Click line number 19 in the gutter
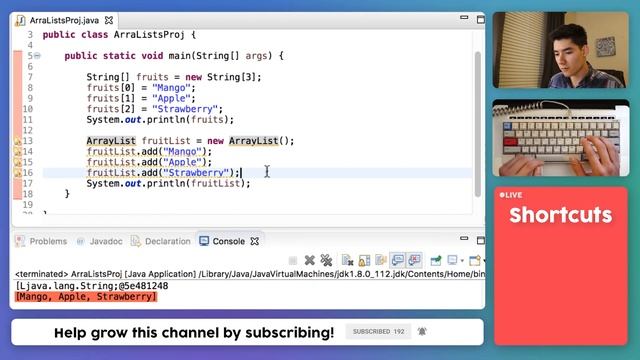Viewport: 640px width, 360px height. [x=28, y=204]
